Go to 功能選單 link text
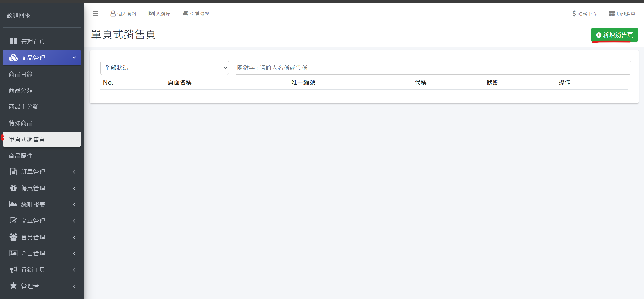Image resolution: width=644 pixels, height=299 pixels. pyautogui.click(x=626, y=14)
